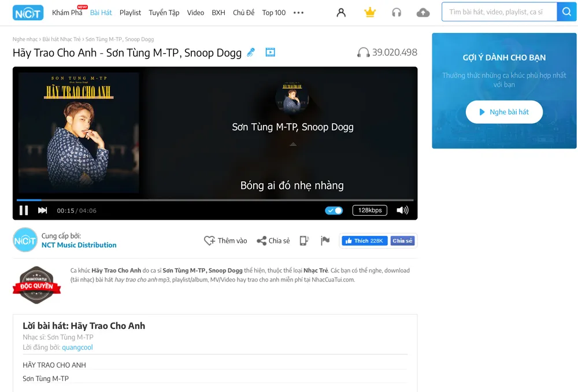Open the upload cloud icon

point(423,12)
